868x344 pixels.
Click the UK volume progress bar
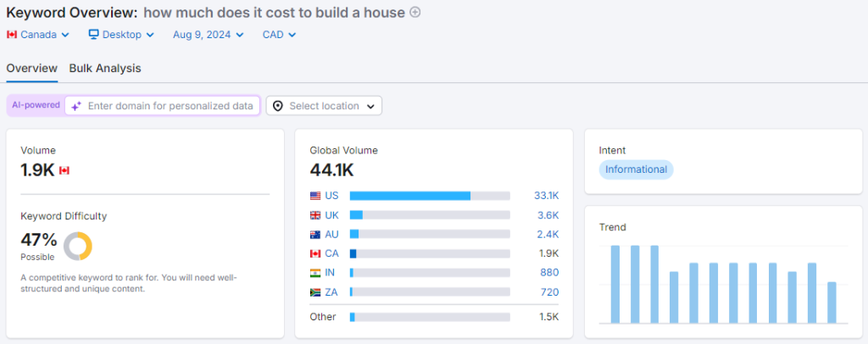coord(430,215)
